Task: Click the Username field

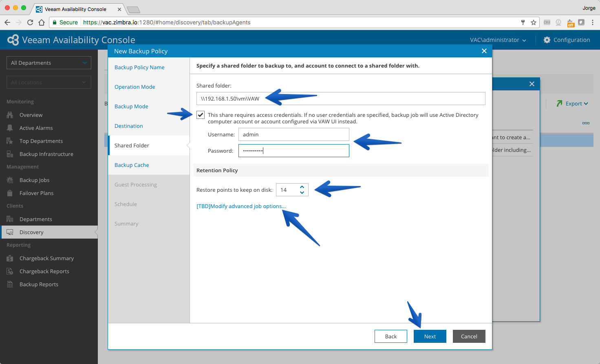Action: [294, 134]
